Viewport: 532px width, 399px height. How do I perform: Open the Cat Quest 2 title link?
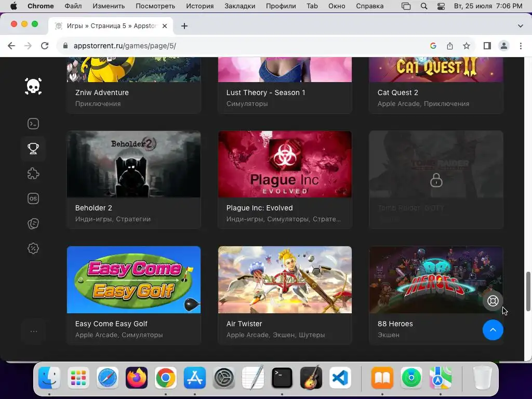point(397,92)
